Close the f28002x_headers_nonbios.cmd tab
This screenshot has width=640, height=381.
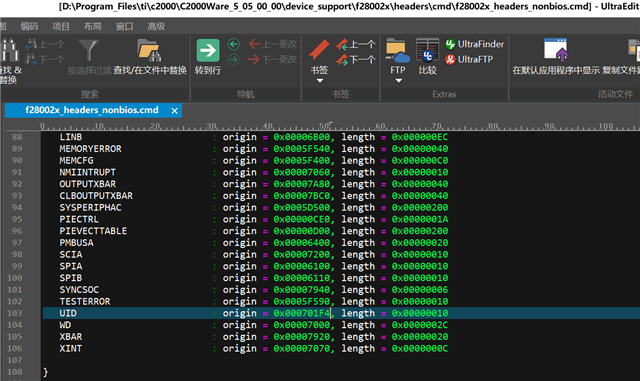click(174, 111)
